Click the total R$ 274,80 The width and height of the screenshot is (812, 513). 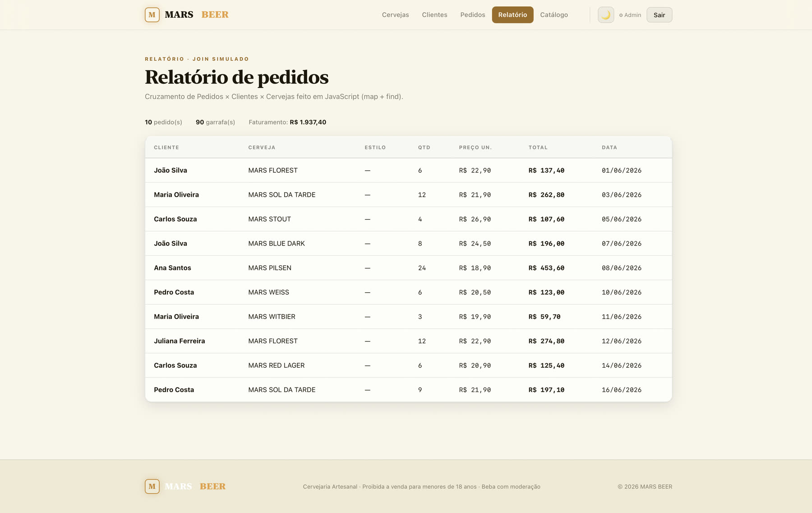pyautogui.click(x=547, y=341)
